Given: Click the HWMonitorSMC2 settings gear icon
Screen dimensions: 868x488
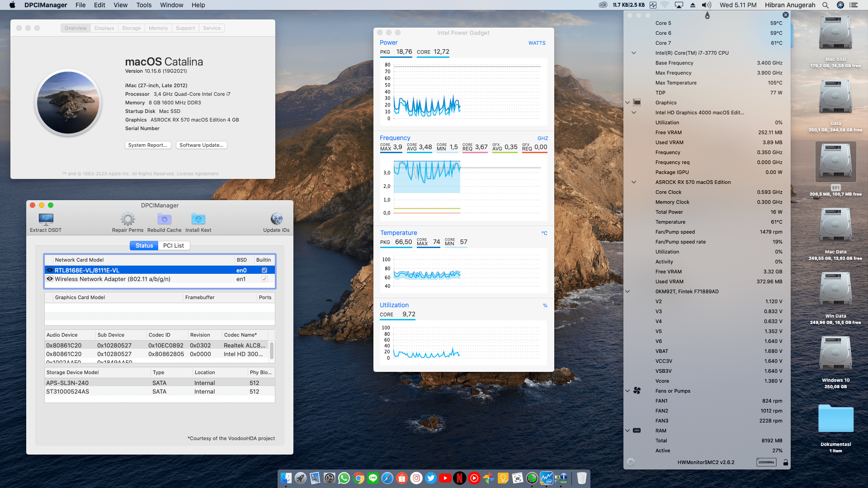Looking at the screenshot, I should coord(631,462).
